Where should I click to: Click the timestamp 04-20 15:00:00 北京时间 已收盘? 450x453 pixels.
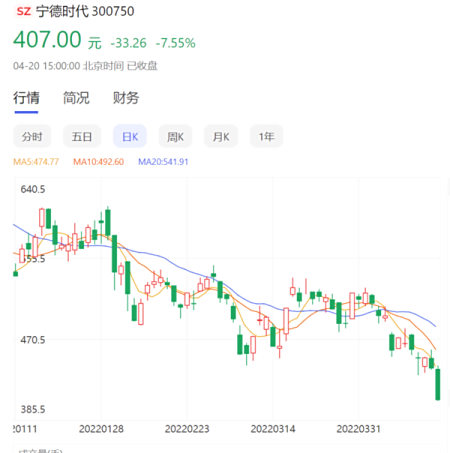point(85,66)
